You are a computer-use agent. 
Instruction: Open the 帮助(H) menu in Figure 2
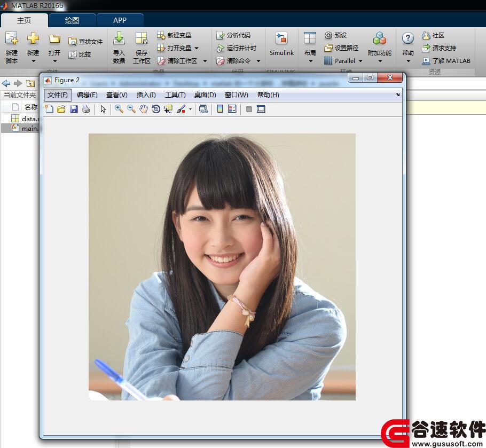click(269, 95)
